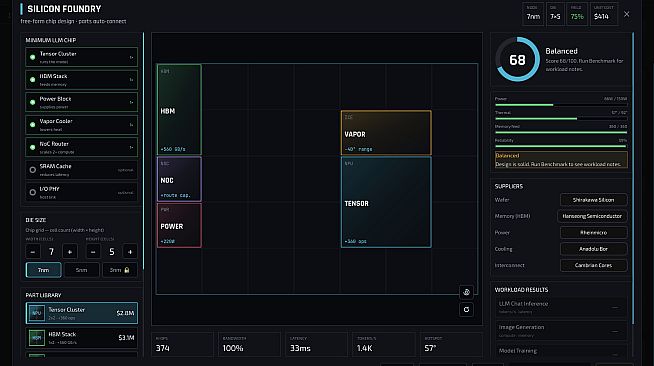Screen dimensions: 654x366
Task: Open the Cooling supplier dropdown Anadolu Bor
Action: coord(594,249)
